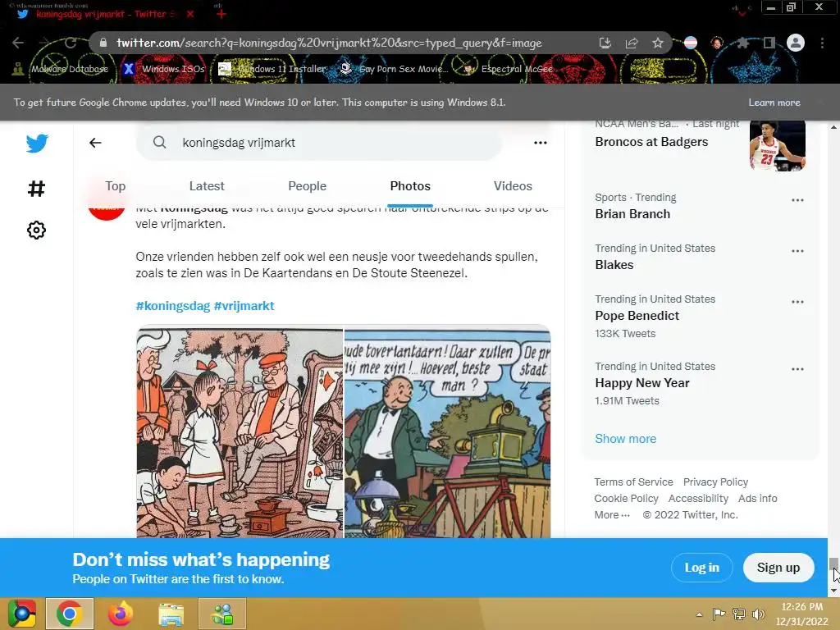Open the Malware Database bookmark
Image resolution: width=840 pixels, height=630 pixels.
(61, 69)
